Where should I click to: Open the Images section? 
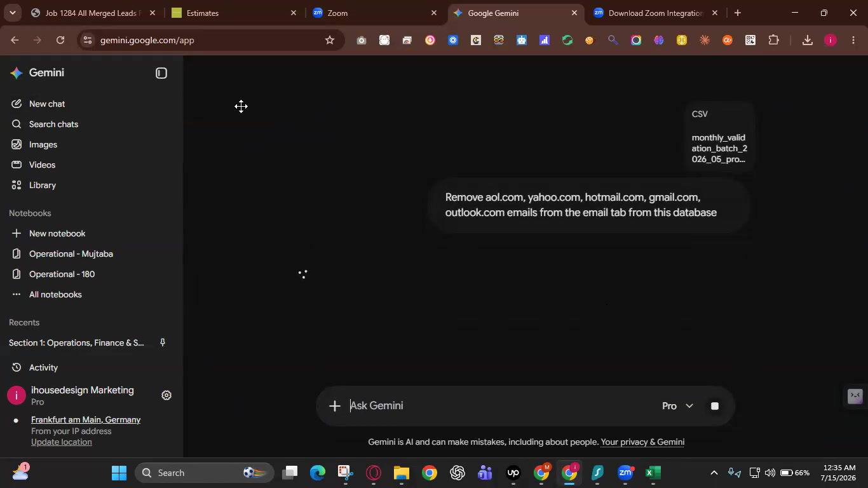coord(43,144)
